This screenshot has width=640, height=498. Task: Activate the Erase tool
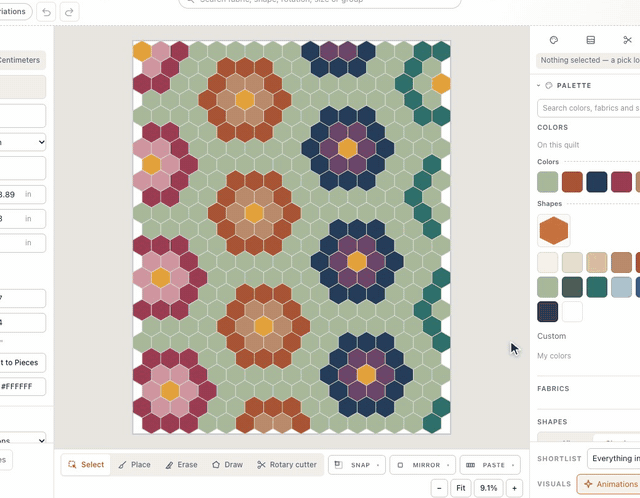point(182,465)
